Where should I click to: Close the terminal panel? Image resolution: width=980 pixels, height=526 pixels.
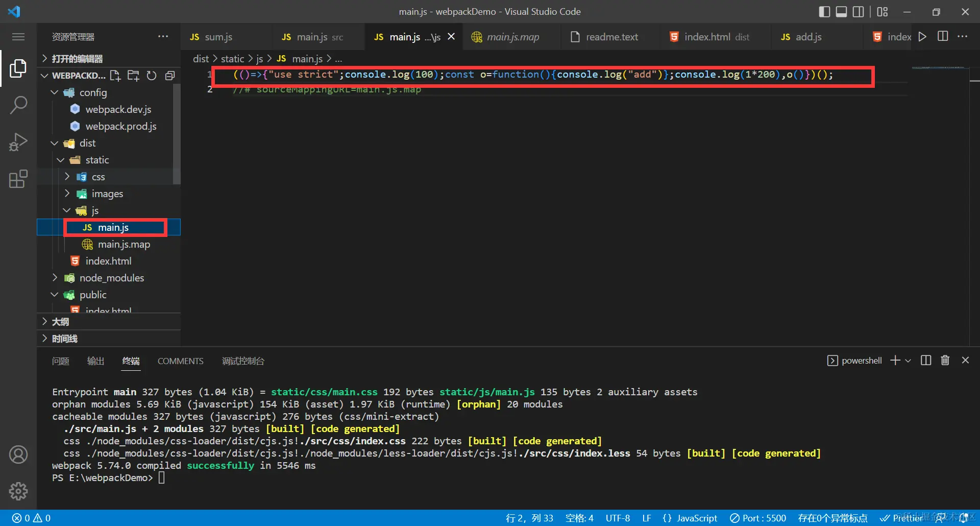[965, 361]
